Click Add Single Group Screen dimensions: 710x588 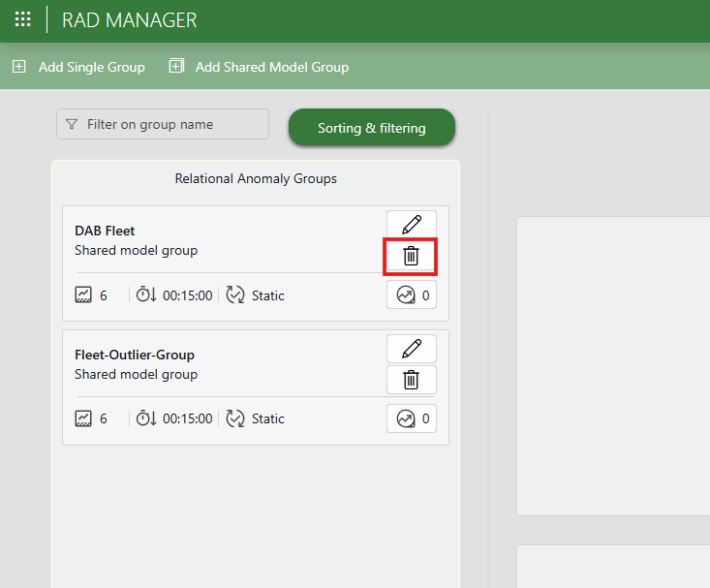click(x=78, y=67)
